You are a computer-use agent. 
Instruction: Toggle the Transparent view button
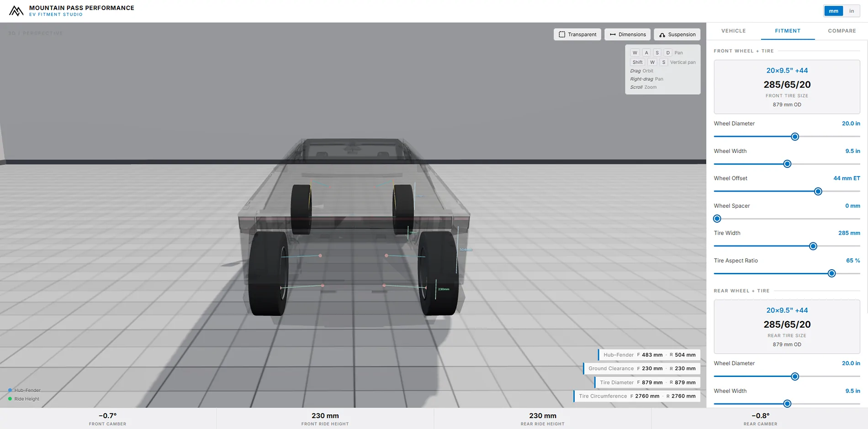point(577,35)
